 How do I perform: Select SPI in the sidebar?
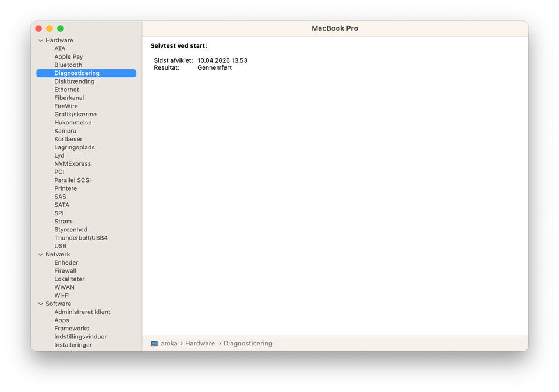pos(59,213)
